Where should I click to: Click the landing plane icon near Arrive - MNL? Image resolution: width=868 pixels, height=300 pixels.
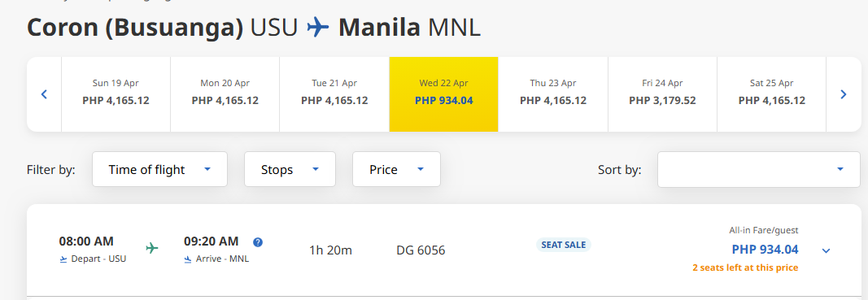point(188,259)
